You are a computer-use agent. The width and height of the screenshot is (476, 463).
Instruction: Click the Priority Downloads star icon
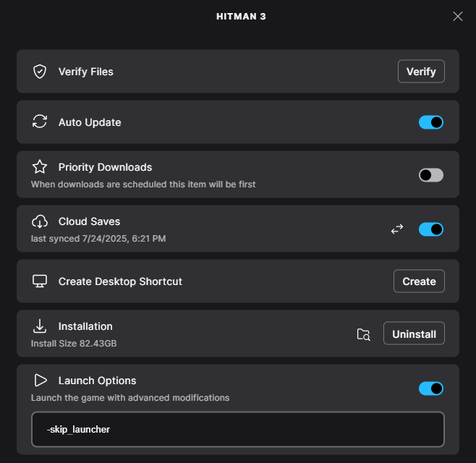[x=40, y=167]
